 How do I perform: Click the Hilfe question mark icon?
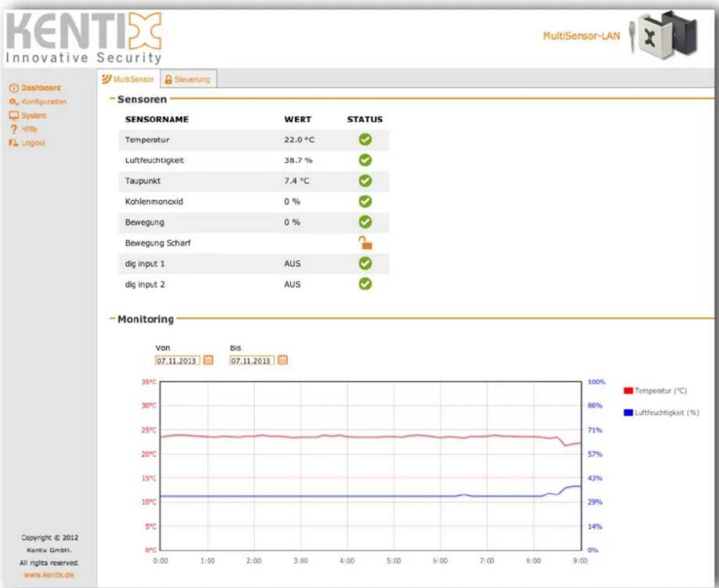14,129
